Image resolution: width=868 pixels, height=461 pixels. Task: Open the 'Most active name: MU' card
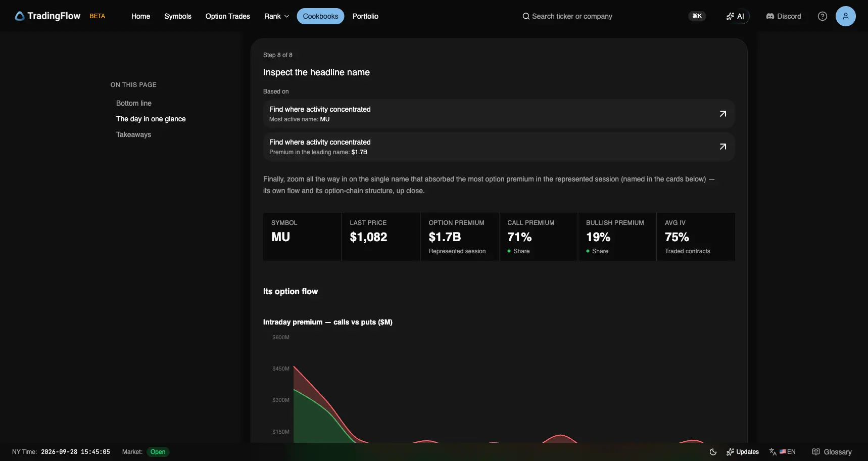pos(499,114)
